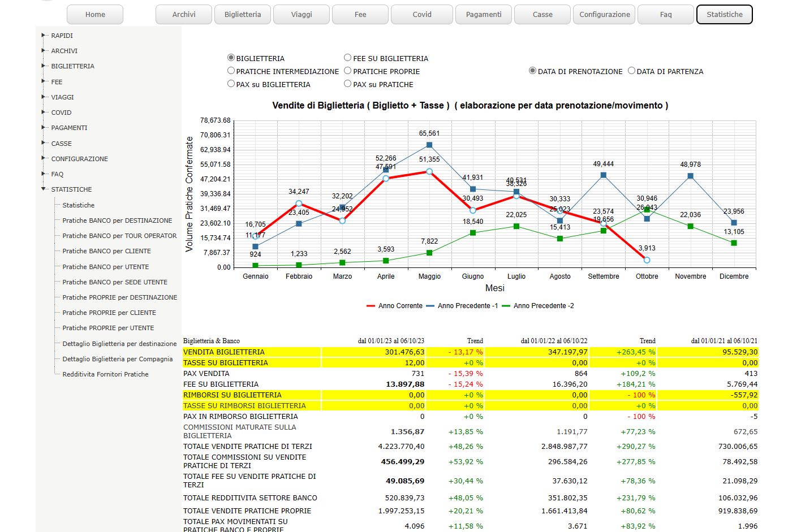Expand the RAPIDI tree arrow
This screenshot has width=801, height=532.
[44, 35]
